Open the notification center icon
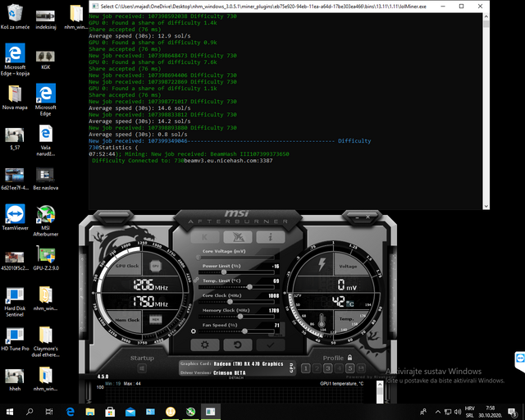Viewport: 525px width, 420px height. click(512, 412)
